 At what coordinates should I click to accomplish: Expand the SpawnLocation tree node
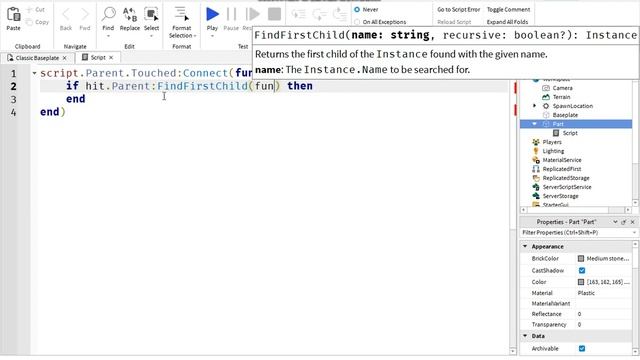535,106
